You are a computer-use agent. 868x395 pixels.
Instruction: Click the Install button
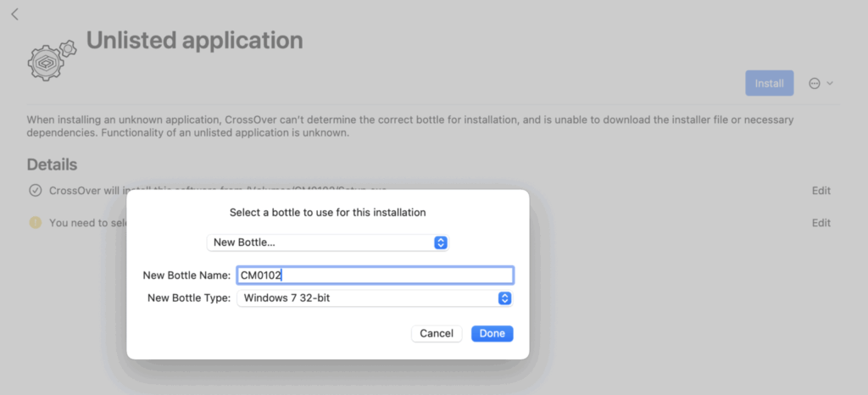pos(769,83)
